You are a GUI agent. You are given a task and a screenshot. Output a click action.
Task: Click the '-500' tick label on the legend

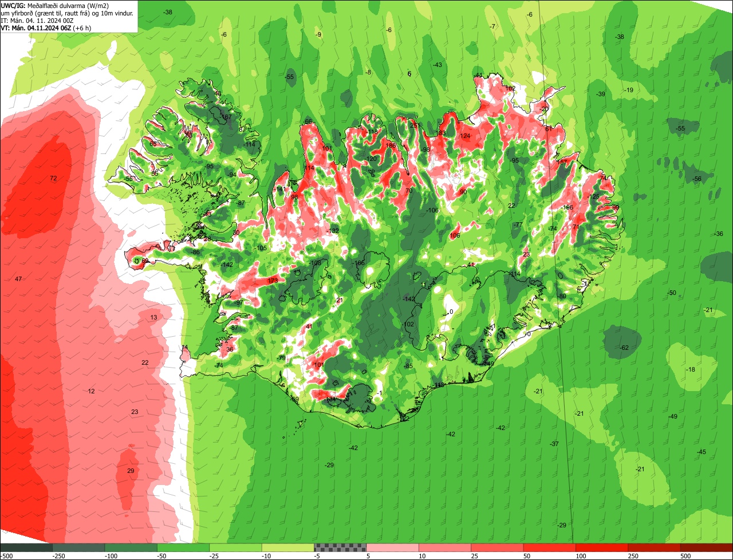coord(7,556)
